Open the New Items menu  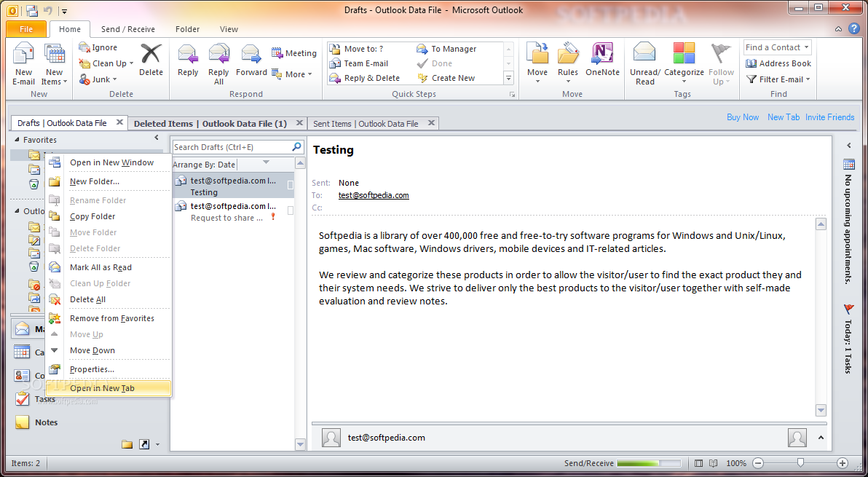[x=54, y=64]
